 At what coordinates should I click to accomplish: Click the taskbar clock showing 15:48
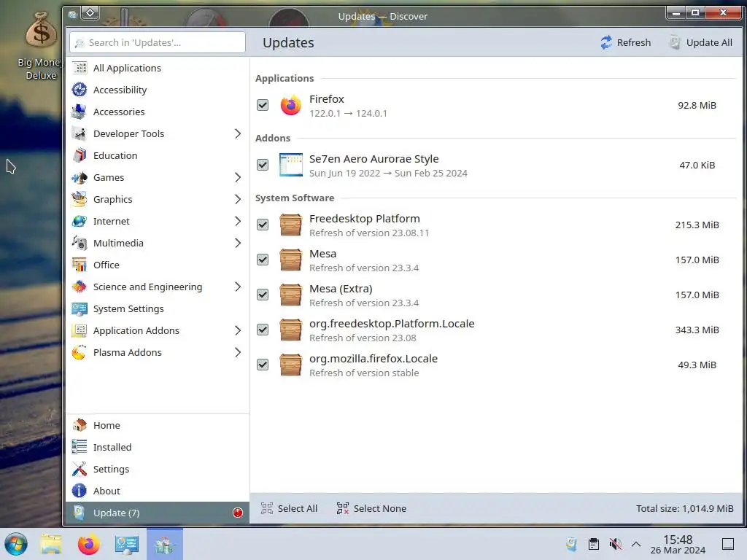coord(678,544)
